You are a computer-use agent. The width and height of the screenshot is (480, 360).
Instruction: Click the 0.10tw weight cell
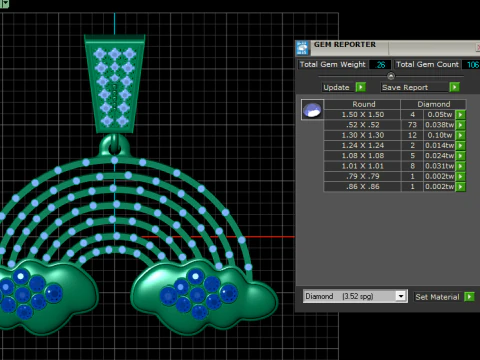[440, 135]
